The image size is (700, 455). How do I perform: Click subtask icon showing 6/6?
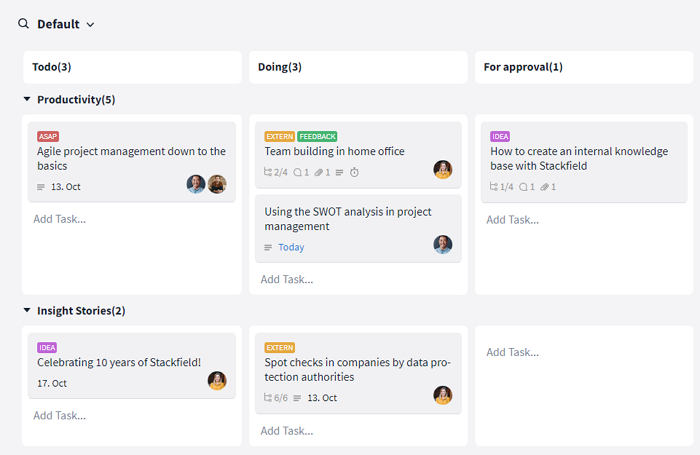268,397
